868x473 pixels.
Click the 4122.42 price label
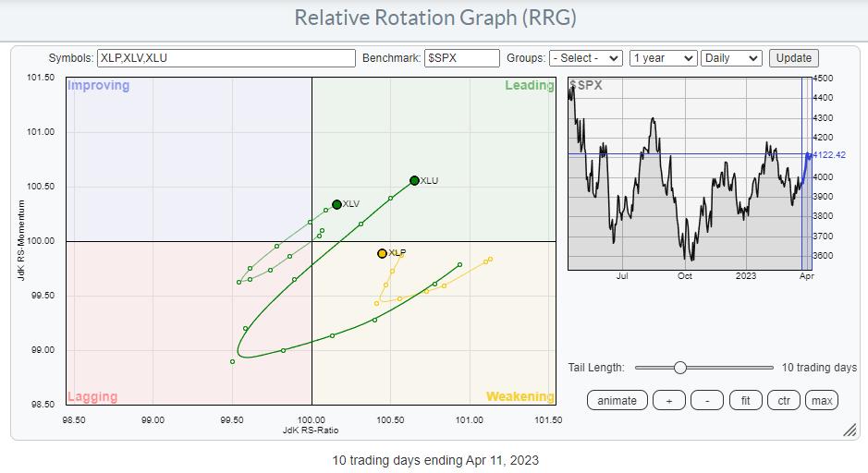[x=828, y=154]
